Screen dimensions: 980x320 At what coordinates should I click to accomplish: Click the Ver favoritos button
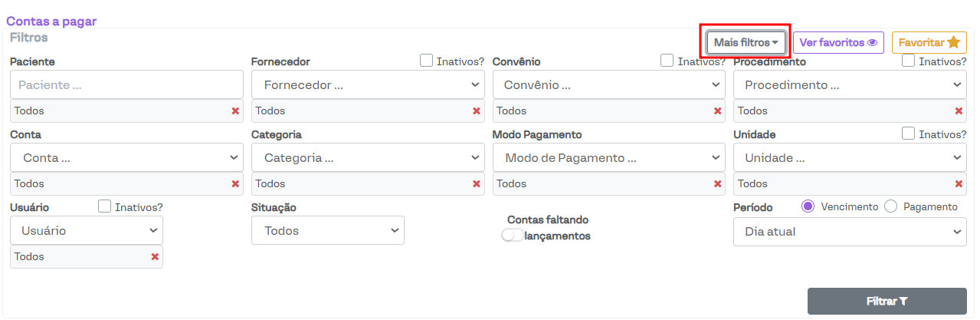point(837,43)
